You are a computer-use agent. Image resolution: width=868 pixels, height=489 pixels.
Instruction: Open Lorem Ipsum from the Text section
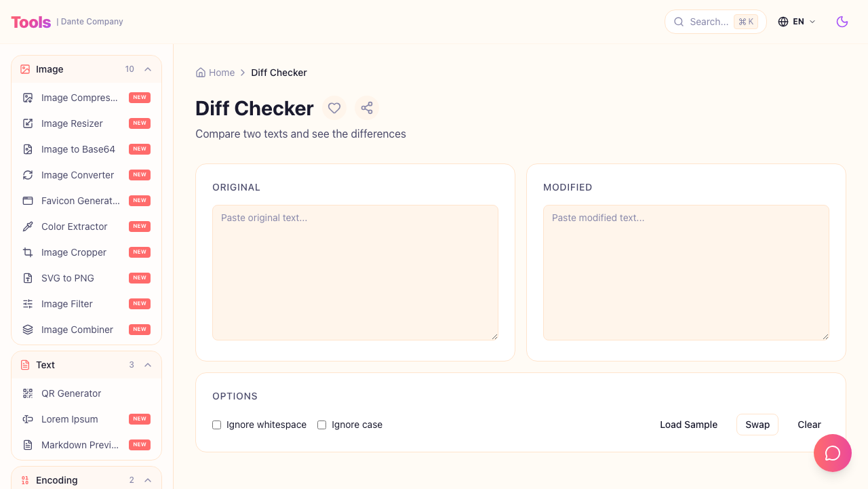point(69,419)
